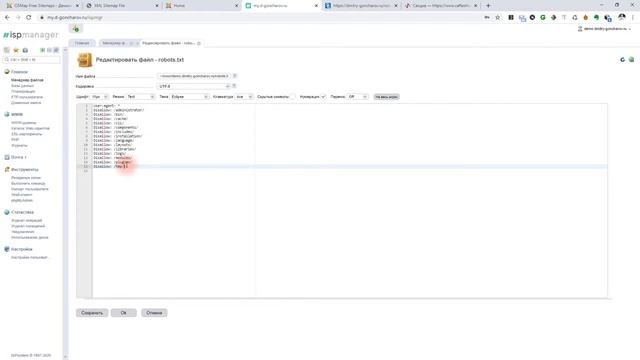The height and width of the screenshot is (360, 640).
Task: Open the Кодировка UTF-8 dropdown
Action: 193,86
